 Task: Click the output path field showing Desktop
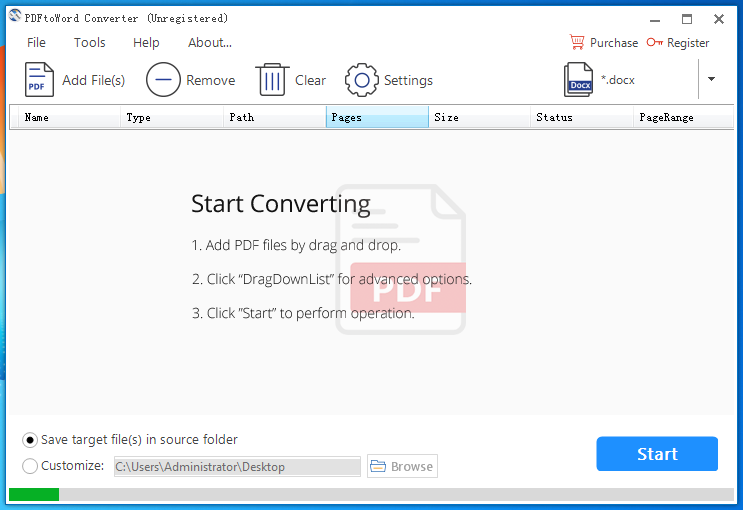coord(237,466)
